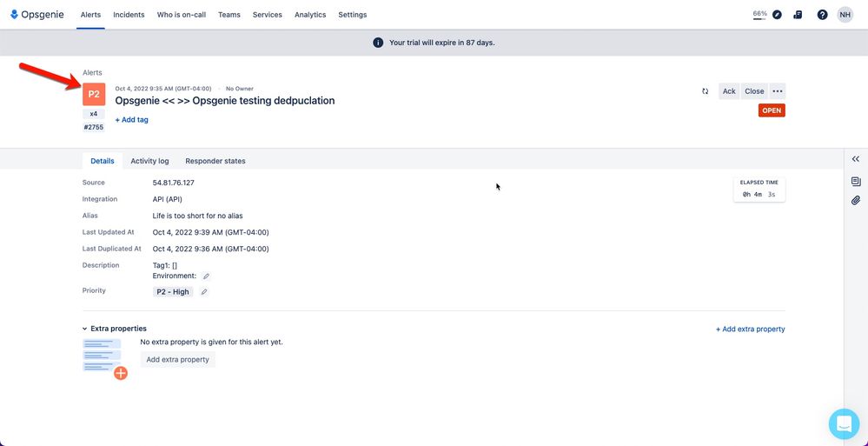Click the 'API (API)' integration value
This screenshot has height=446, width=868.
[x=167, y=199]
